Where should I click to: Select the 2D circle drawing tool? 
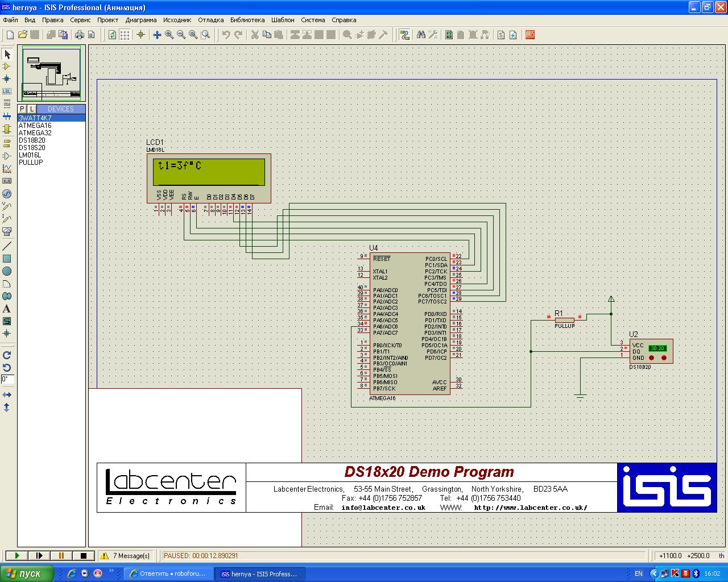click(x=7, y=272)
